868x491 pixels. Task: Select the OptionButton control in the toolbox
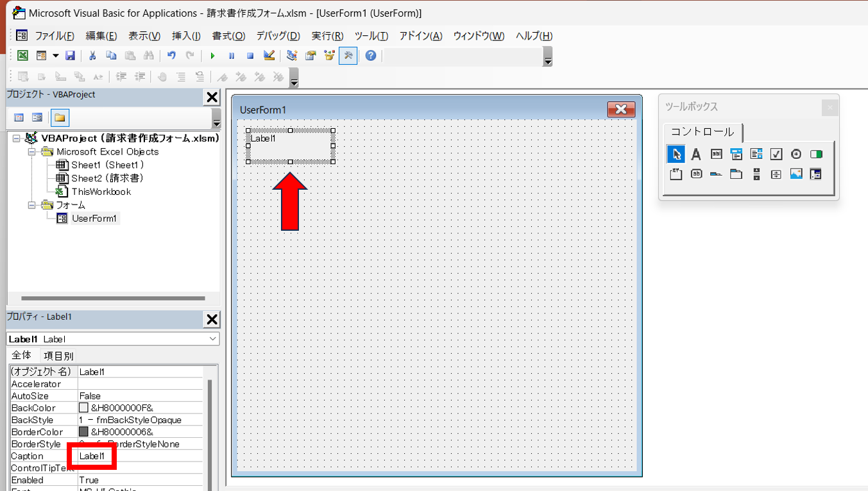coord(796,154)
